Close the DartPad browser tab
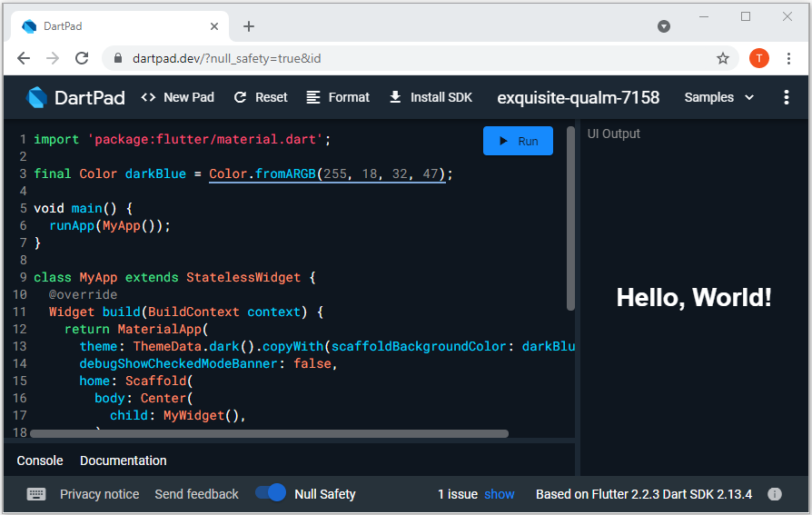The image size is (812, 515). pyautogui.click(x=214, y=26)
